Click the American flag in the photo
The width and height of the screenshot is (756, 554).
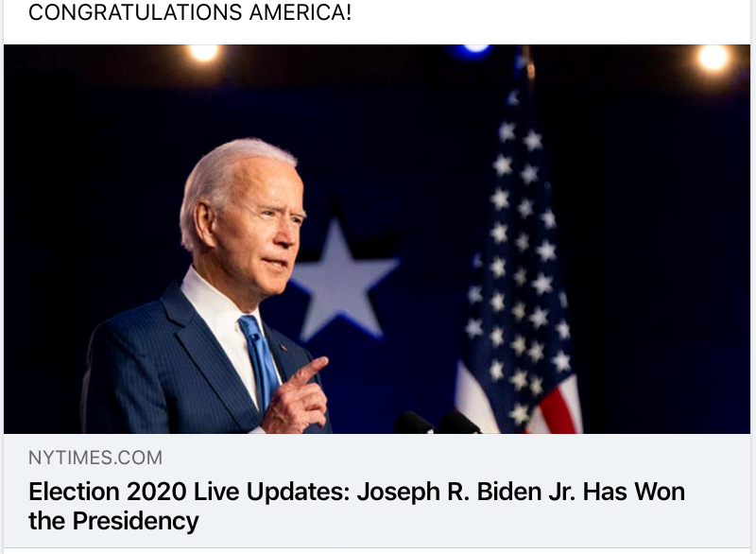(520, 251)
